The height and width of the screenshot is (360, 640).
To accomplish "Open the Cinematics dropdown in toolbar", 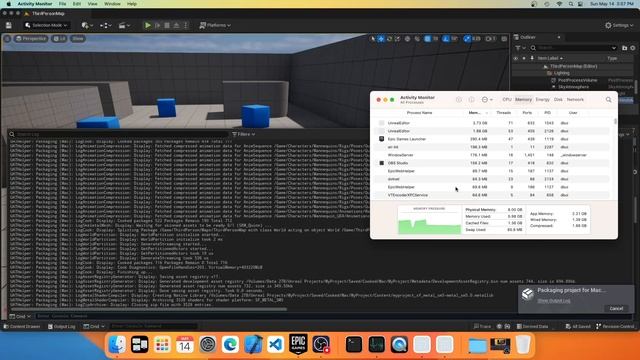I will pyautogui.click(x=124, y=25).
